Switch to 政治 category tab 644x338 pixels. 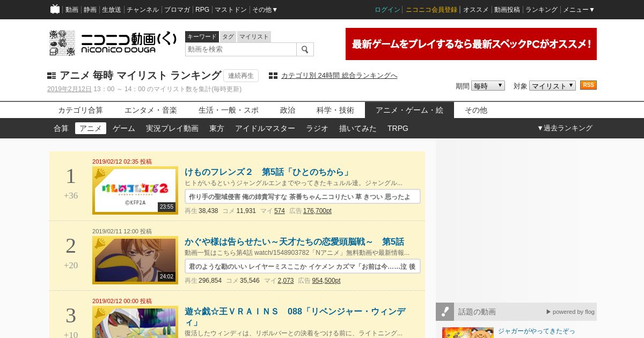(x=288, y=110)
